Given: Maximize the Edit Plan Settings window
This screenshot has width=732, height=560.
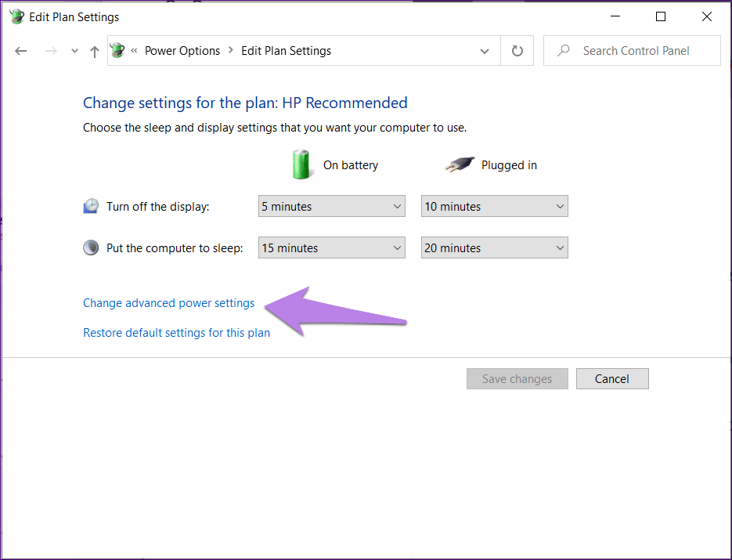Looking at the screenshot, I should [x=661, y=16].
